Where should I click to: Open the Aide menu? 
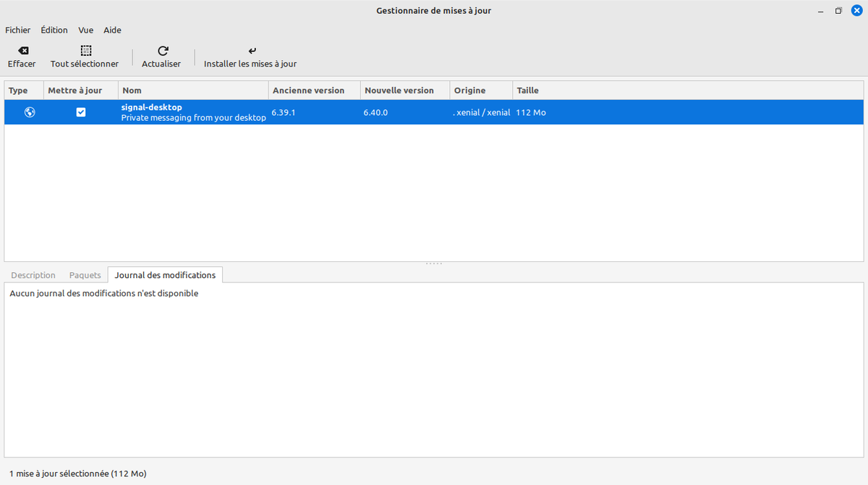click(x=112, y=30)
